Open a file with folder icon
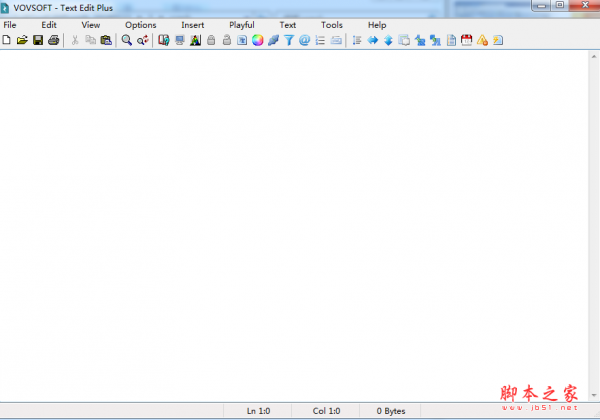The width and height of the screenshot is (600, 420). click(x=22, y=40)
